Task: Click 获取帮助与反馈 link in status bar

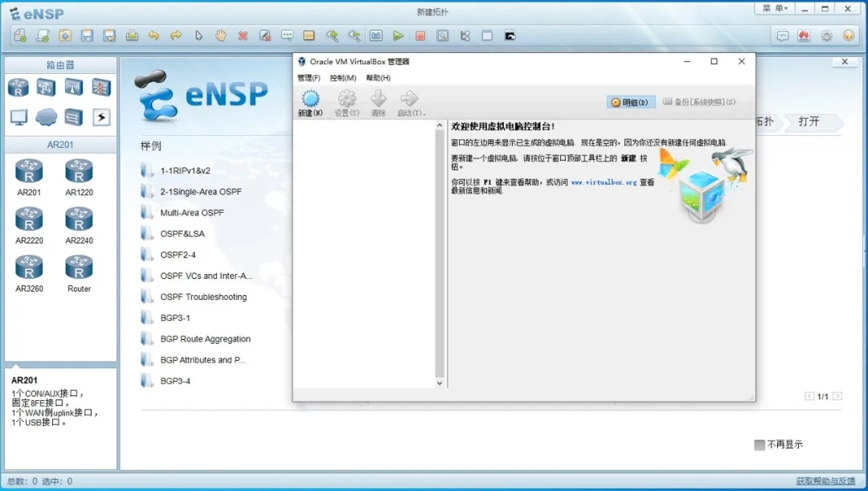Action: pos(825,481)
